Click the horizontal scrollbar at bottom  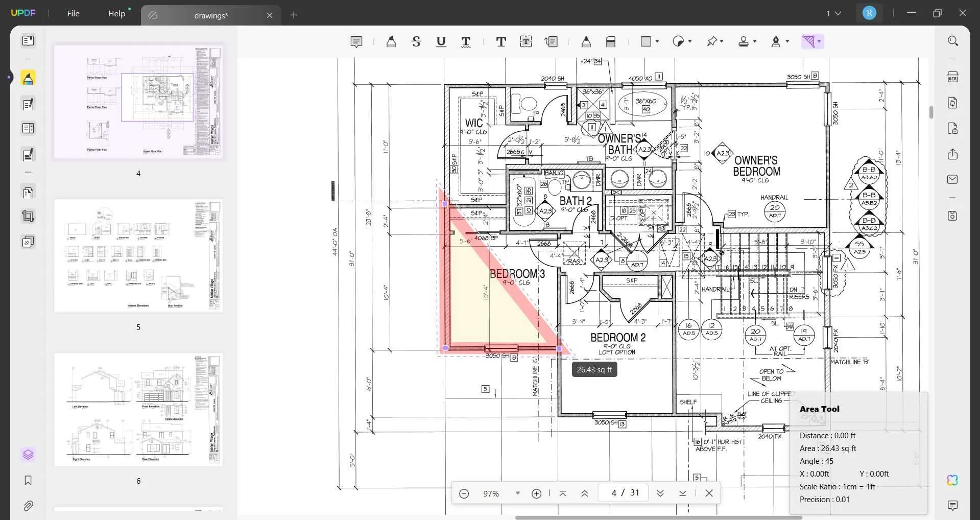click(x=658, y=517)
